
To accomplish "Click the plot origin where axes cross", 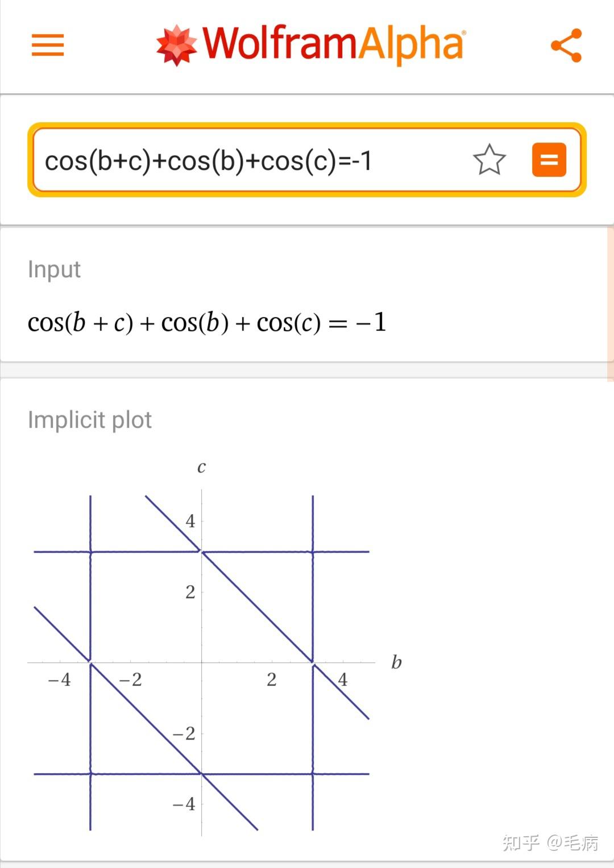I will coord(201,662).
